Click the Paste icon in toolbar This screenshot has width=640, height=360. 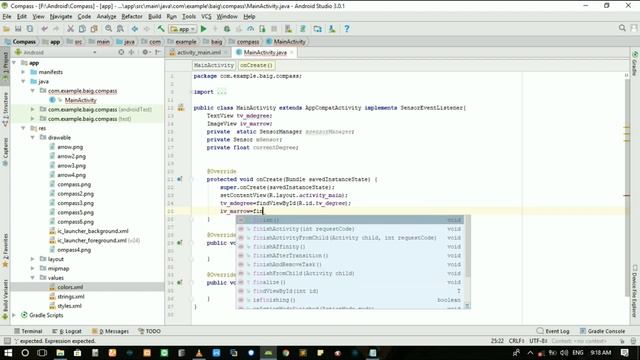(94, 29)
